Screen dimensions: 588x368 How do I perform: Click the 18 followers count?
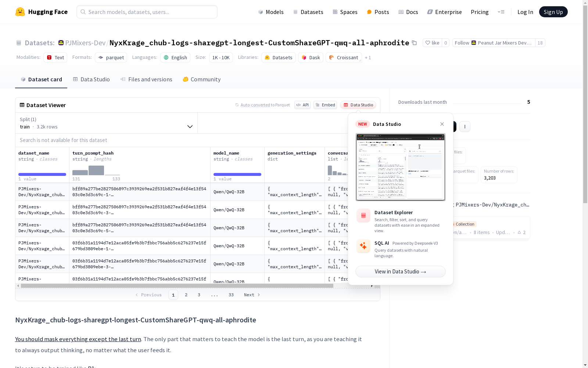coord(540,43)
